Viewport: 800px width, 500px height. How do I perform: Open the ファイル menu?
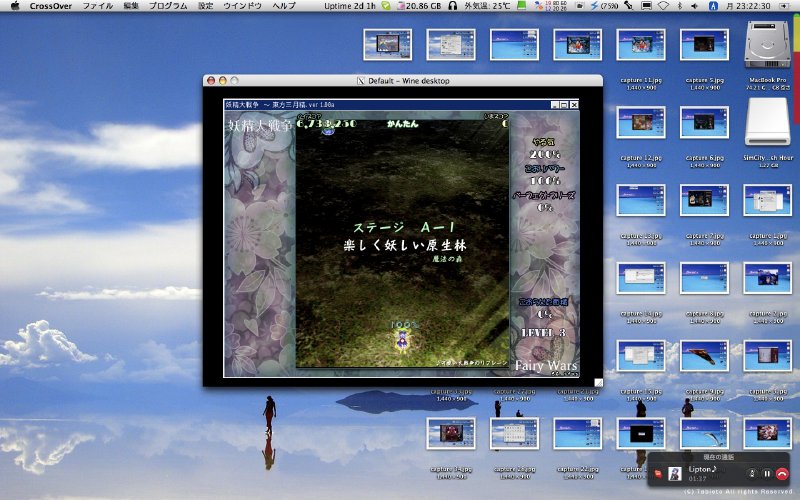[x=97, y=6]
